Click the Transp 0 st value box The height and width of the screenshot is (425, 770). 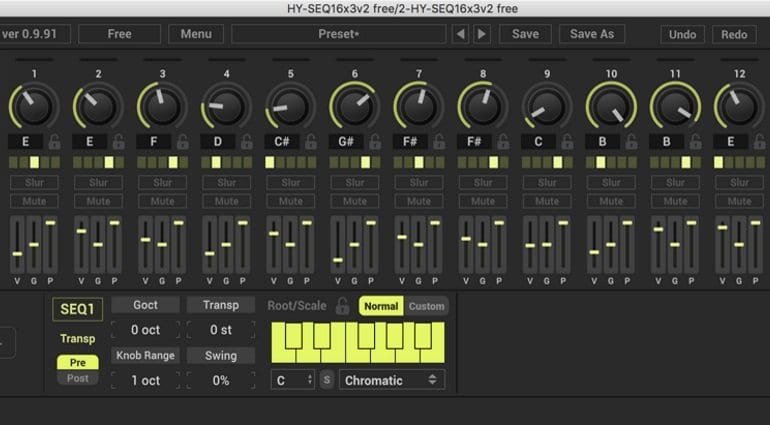(221, 330)
